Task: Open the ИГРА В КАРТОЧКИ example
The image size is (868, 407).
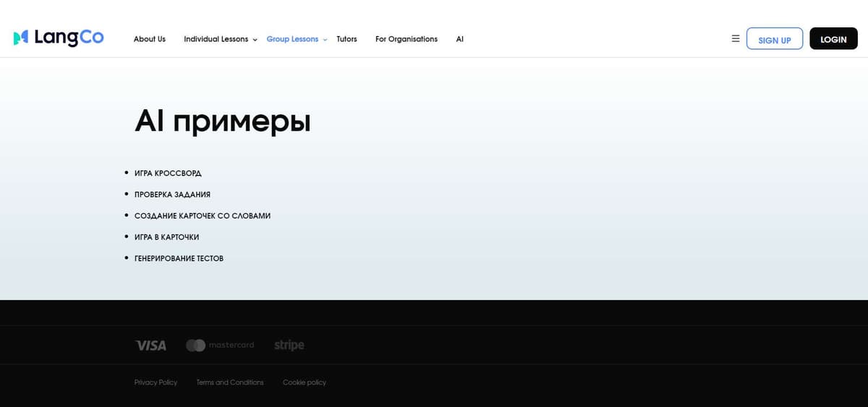Action: (166, 238)
